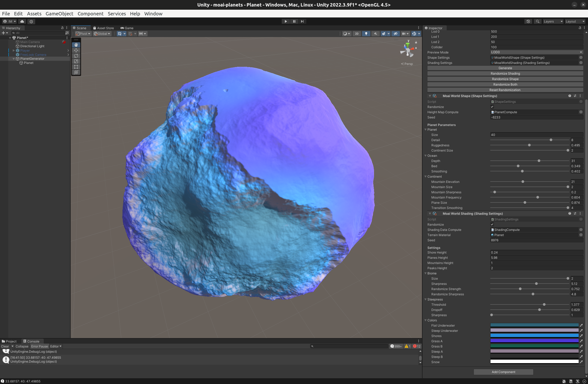Uncheck Randomize in Moai World Shape

click(x=492, y=107)
